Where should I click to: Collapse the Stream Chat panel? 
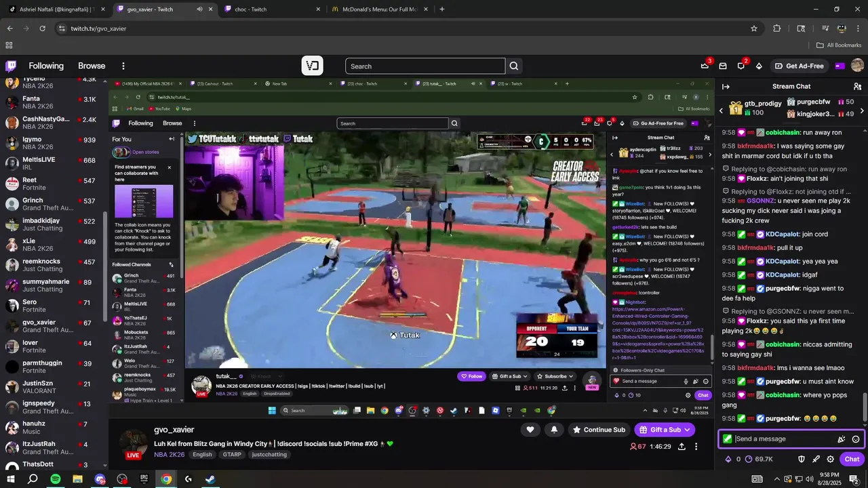pyautogui.click(x=726, y=86)
